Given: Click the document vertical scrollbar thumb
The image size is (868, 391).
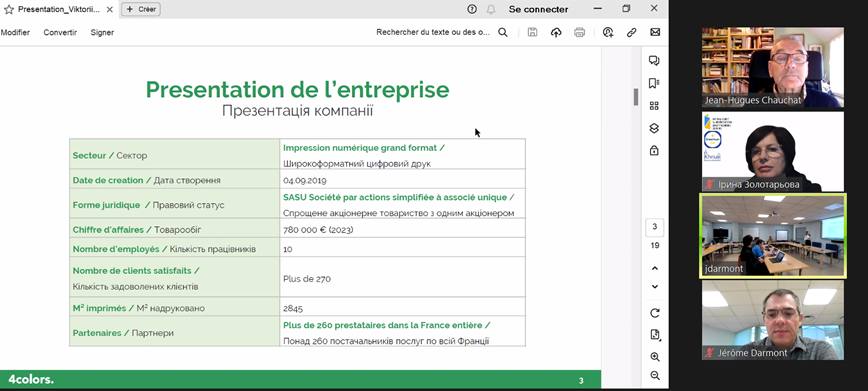Looking at the screenshot, I should [x=636, y=97].
